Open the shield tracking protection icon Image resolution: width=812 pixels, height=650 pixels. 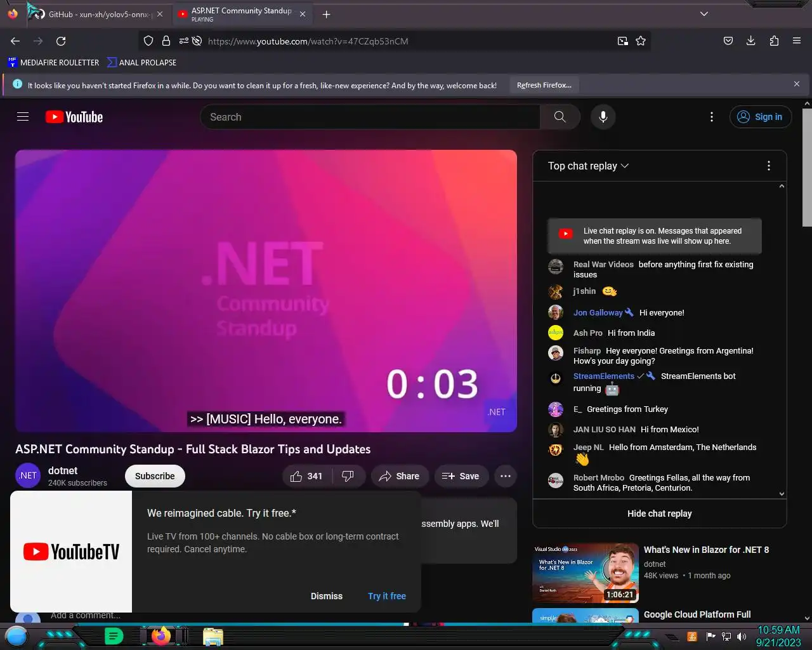(x=148, y=41)
